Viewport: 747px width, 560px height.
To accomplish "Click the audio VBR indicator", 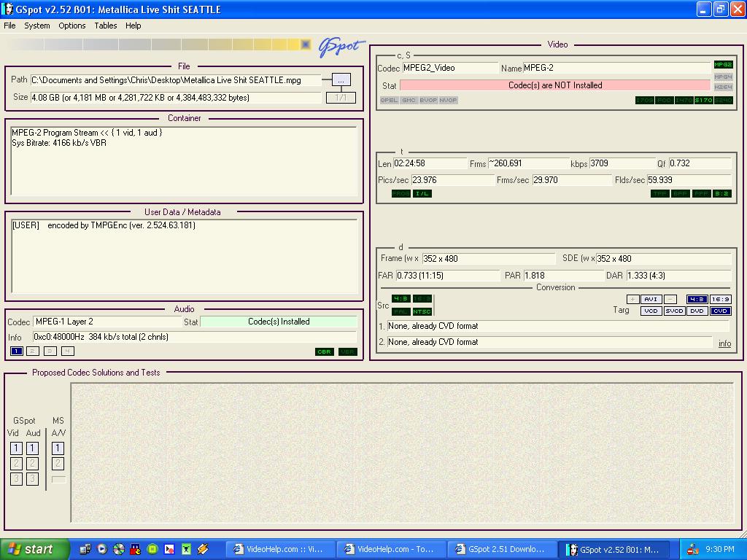I will (348, 352).
